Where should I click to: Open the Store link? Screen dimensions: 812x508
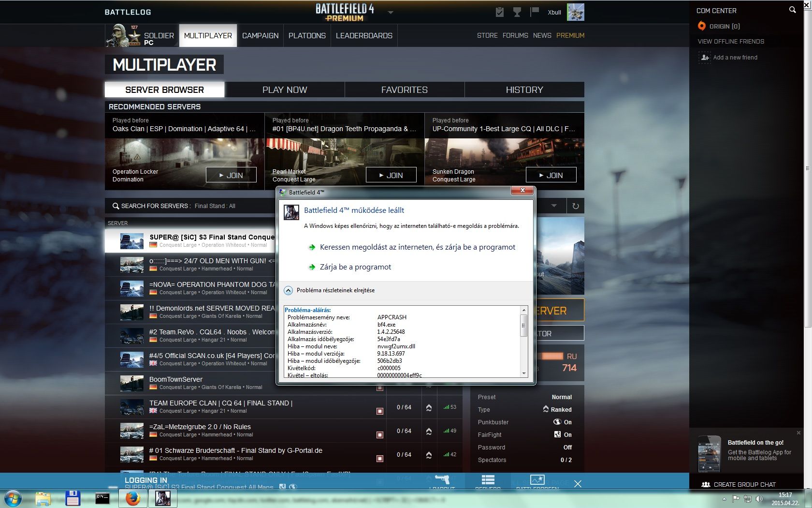(x=487, y=35)
